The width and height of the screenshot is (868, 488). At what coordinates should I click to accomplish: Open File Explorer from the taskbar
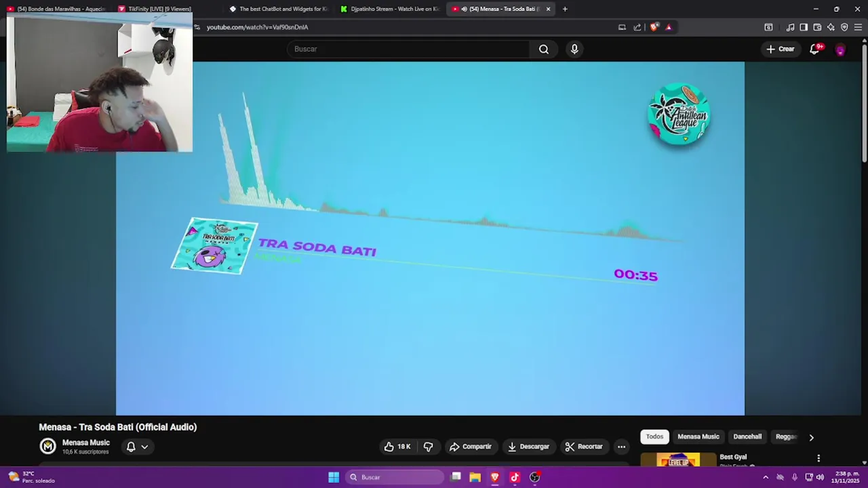(x=475, y=477)
